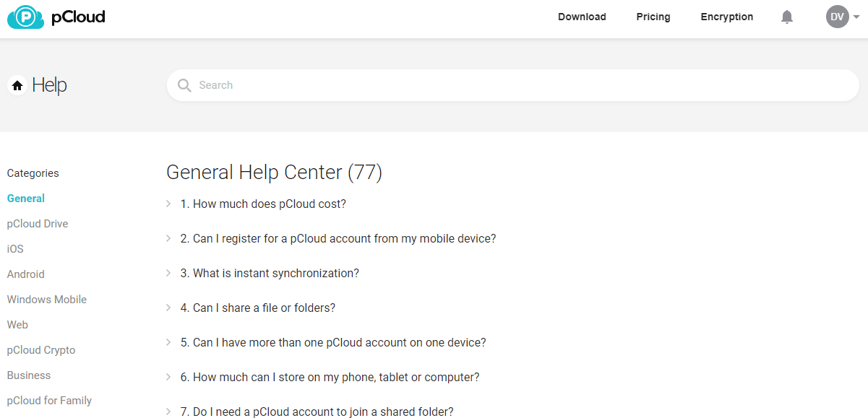
Task: Open "Can I share a file or folders?"
Action: pos(258,308)
